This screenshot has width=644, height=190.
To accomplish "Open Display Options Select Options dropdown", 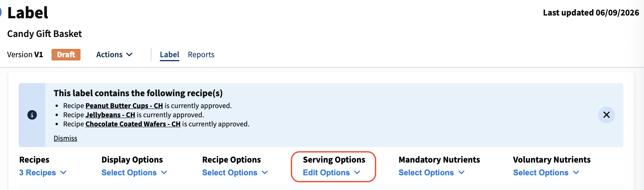I will tap(134, 173).
